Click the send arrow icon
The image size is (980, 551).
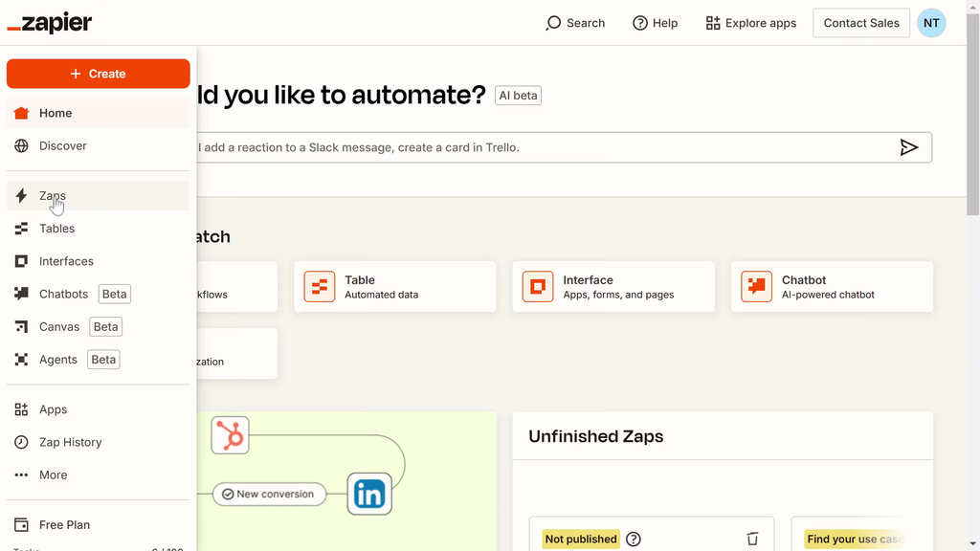(908, 147)
